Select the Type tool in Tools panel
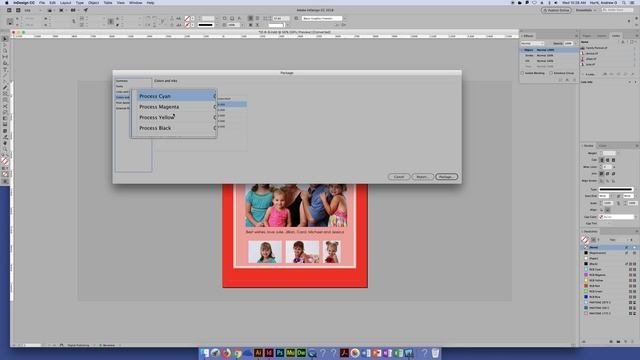 tap(5, 70)
